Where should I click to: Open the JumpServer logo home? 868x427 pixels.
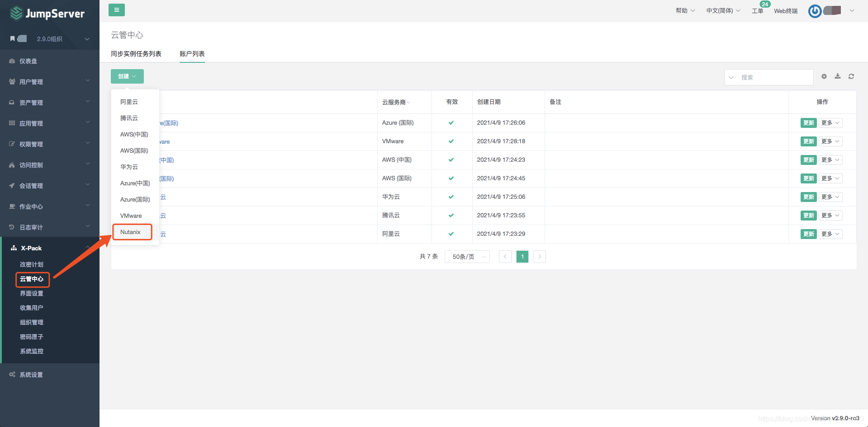[x=47, y=13]
